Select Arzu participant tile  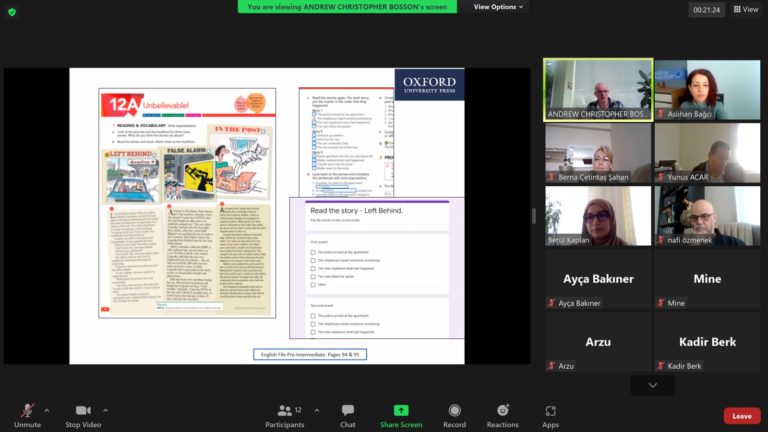(x=598, y=341)
